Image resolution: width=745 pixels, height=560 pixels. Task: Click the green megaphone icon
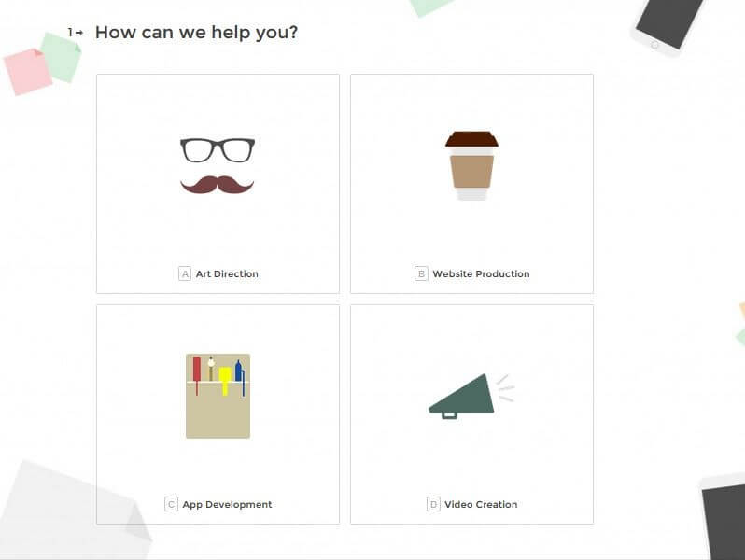(x=471, y=397)
